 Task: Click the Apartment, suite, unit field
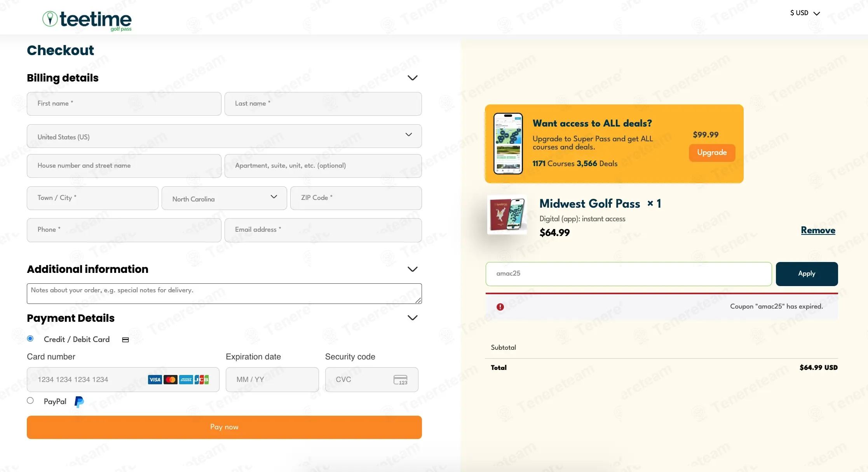click(323, 166)
